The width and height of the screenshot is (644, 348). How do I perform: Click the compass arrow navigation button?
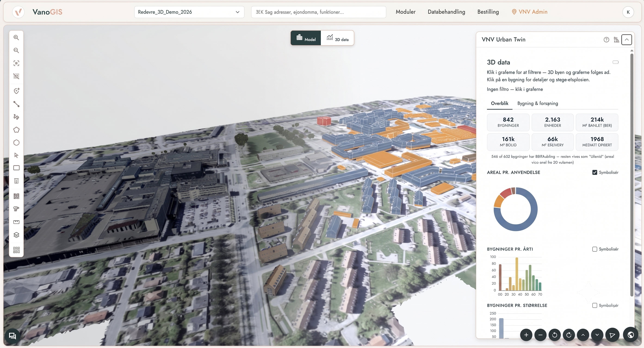tap(612, 335)
